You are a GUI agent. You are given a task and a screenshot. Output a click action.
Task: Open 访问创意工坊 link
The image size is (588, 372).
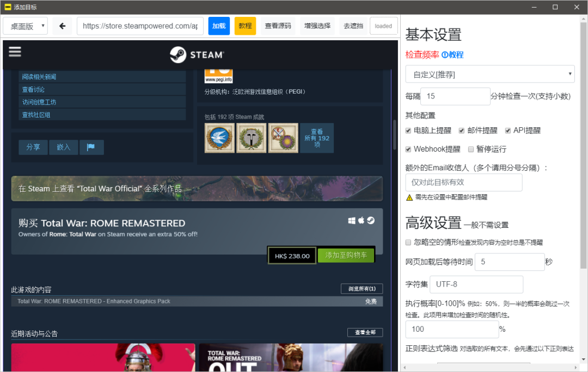tap(102, 102)
